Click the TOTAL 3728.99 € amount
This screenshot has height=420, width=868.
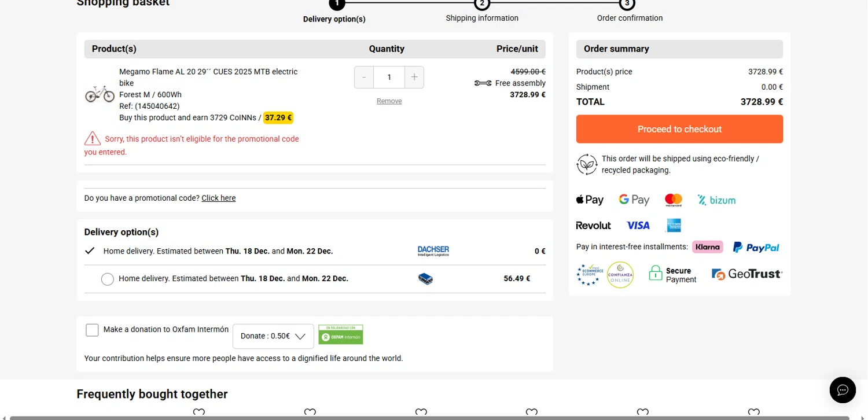(762, 102)
